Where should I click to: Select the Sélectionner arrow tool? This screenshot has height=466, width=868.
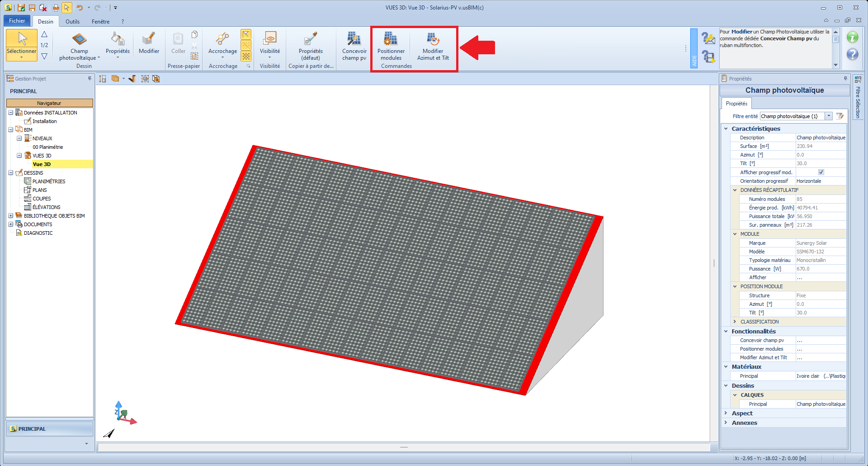pyautogui.click(x=22, y=44)
